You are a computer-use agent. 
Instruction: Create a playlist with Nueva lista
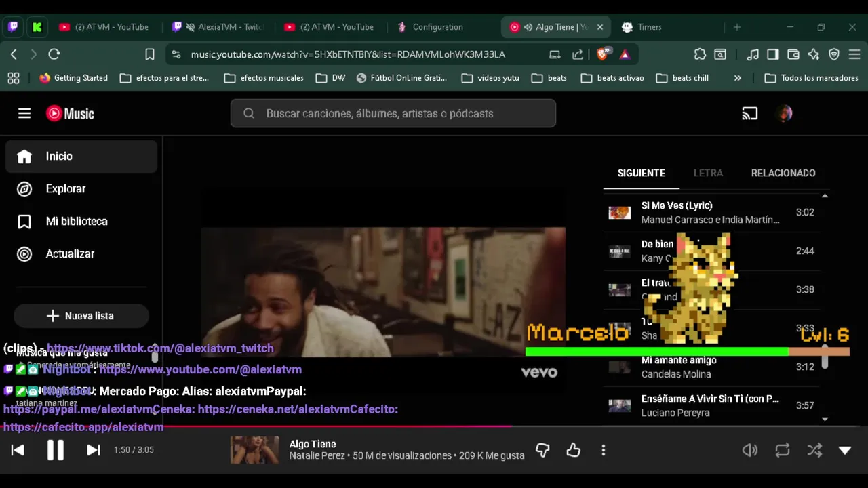click(x=81, y=316)
